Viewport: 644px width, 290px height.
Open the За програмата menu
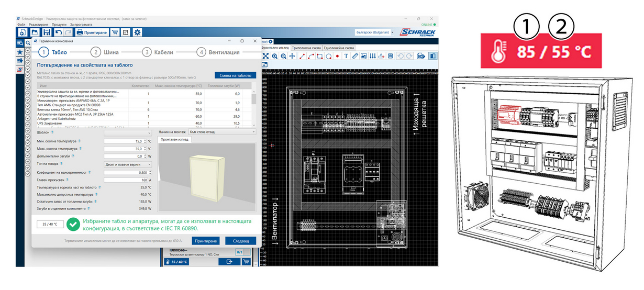click(x=81, y=25)
